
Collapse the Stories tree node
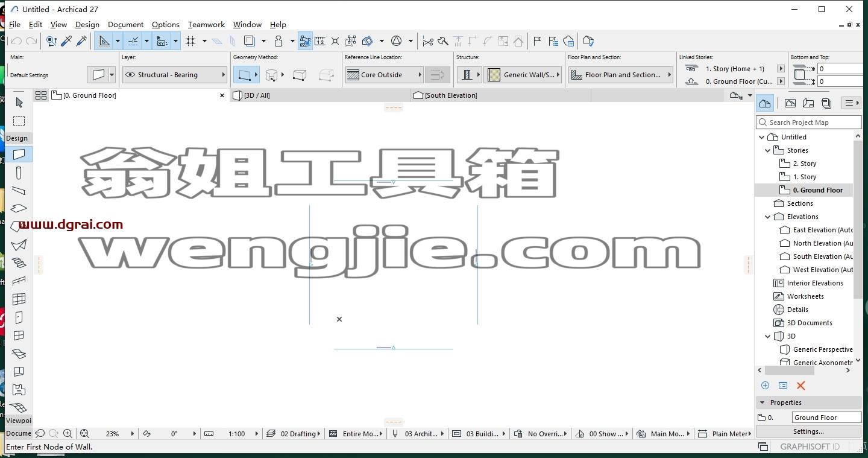[x=767, y=150]
